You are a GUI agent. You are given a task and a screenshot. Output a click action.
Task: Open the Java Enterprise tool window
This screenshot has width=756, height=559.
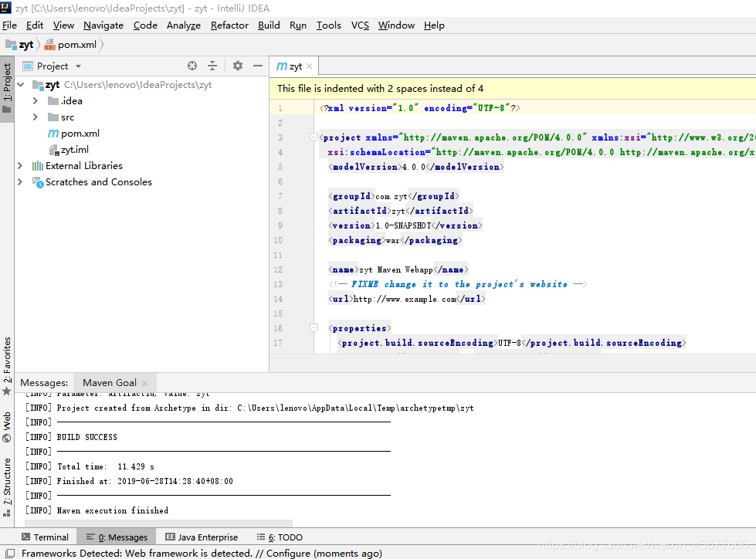[x=202, y=537]
